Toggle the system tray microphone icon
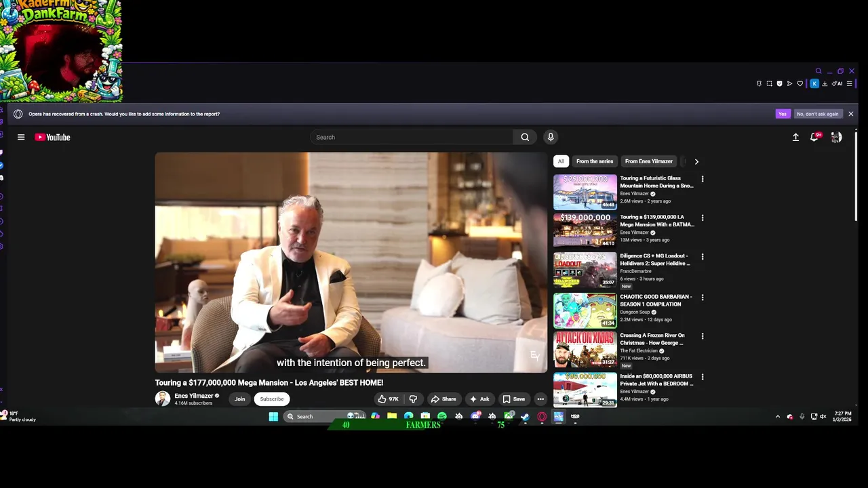 (x=802, y=416)
